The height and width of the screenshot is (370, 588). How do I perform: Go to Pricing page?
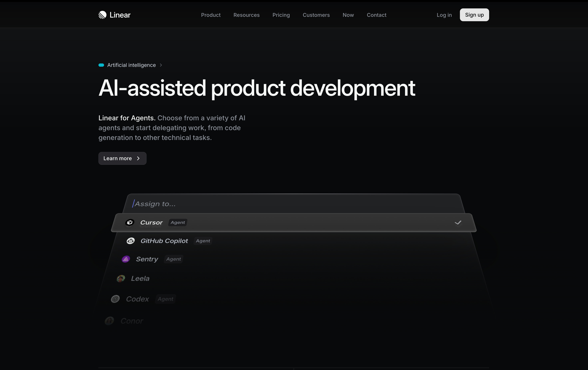[281, 15]
